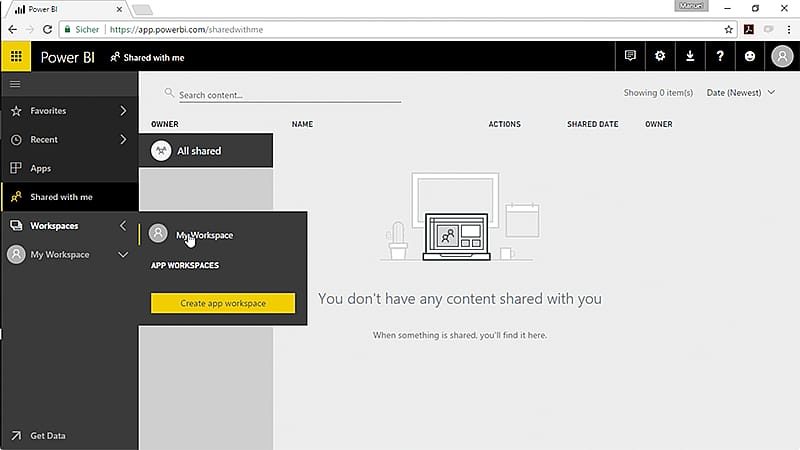Collapse the Workspaces flyout chevron

click(x=123, y=226)
